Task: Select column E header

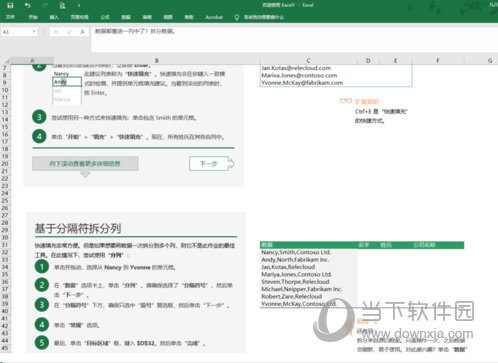Action: pyautogui.click(x=396, y=61)
